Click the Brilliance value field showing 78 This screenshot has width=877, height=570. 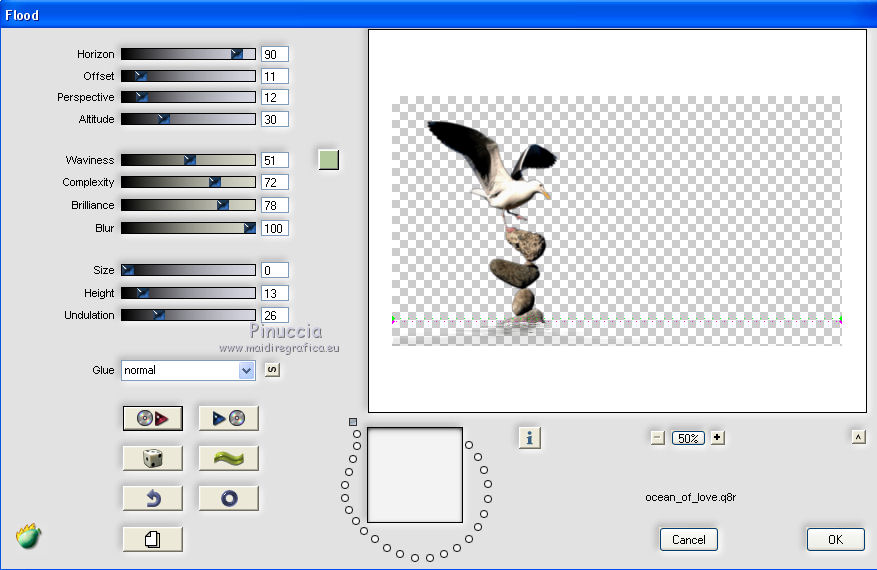coord(275,205)
